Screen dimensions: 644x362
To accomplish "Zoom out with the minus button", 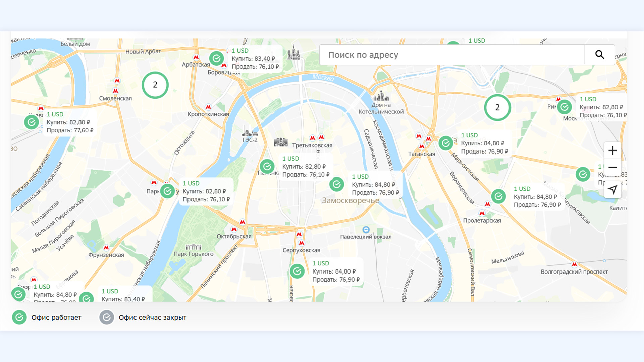I will [612, 167].
